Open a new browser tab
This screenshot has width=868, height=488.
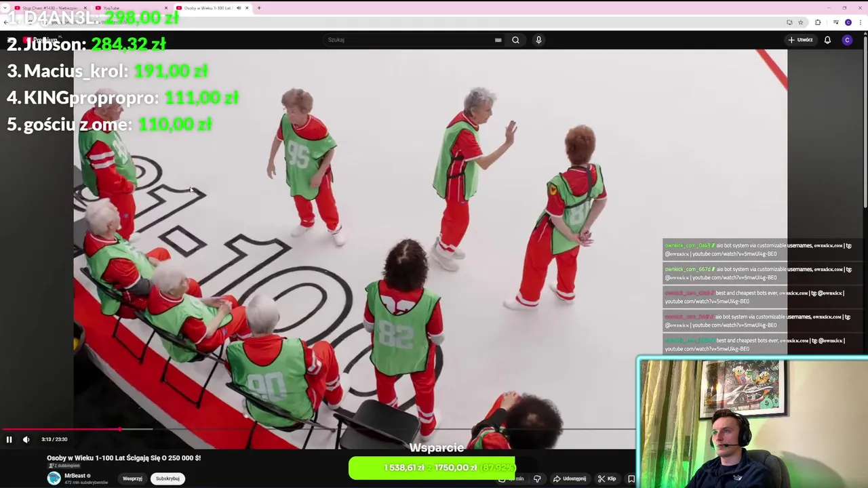click(x=259, y=8)
